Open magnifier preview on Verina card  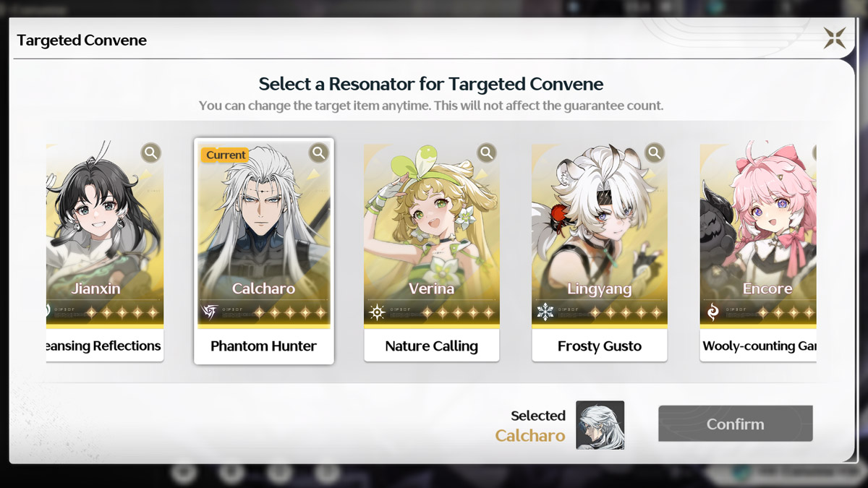[x=487, y=153]
